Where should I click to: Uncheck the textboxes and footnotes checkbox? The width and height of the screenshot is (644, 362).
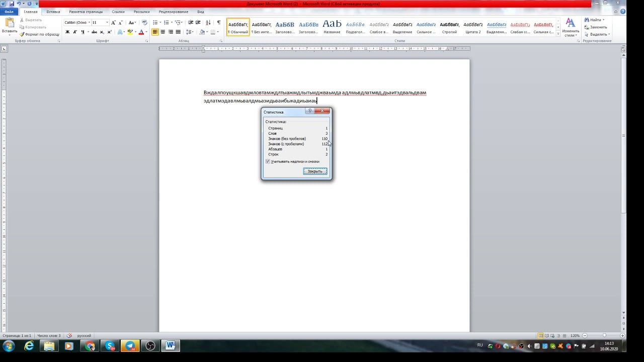point(268,161)
